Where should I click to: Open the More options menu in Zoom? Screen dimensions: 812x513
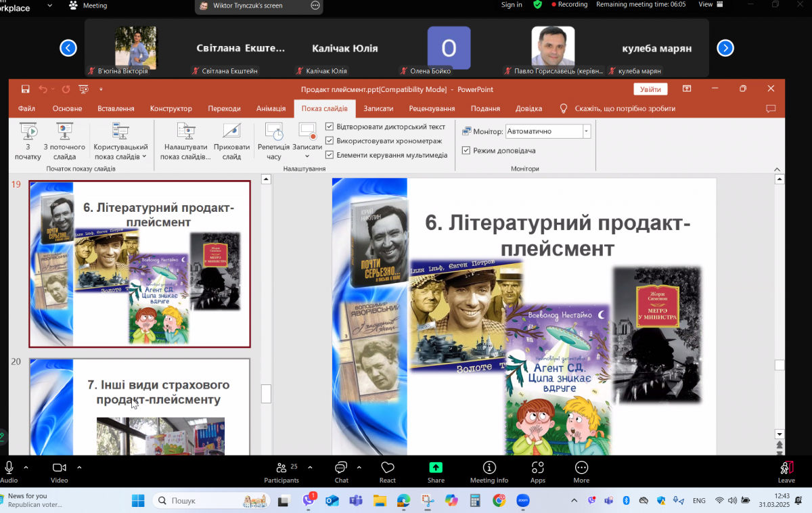581,471
